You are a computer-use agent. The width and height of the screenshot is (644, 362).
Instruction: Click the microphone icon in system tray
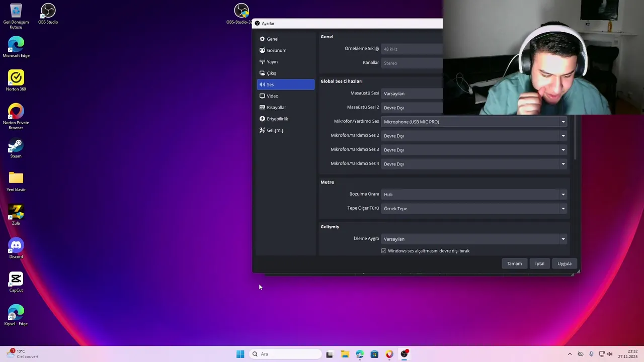tap(591, 354)
